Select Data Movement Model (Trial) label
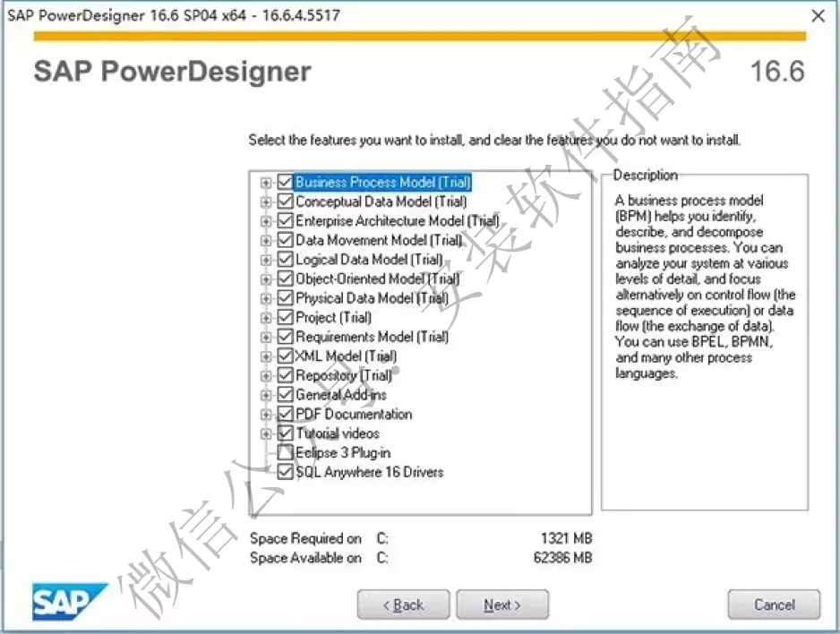This screenshot has width=840, height=634. [379, 240]
